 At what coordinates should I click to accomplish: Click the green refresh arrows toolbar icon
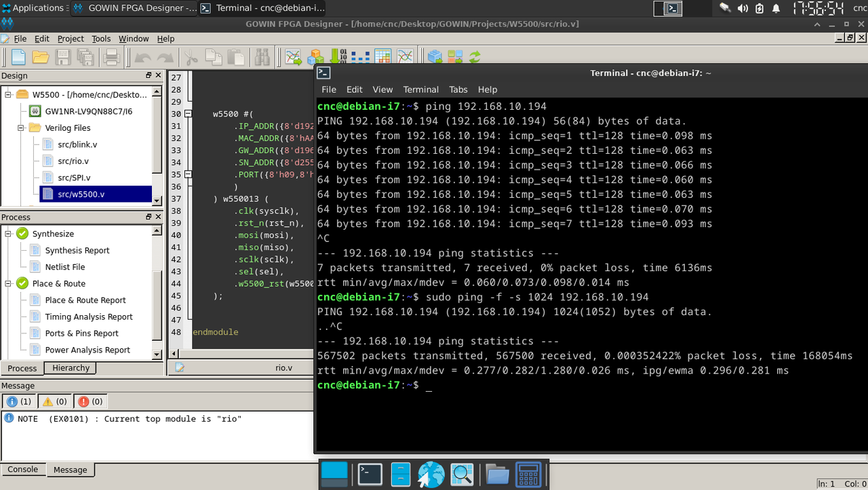[475, 57]
